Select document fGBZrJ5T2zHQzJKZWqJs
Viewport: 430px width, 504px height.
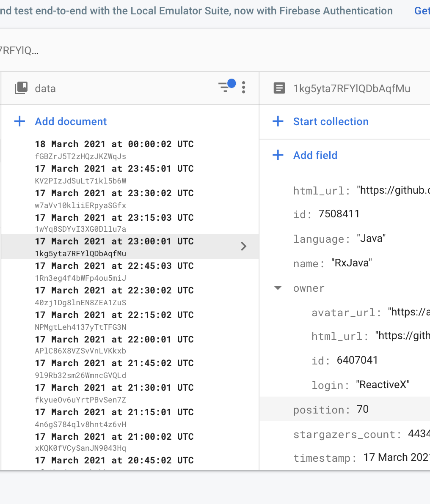80,156
